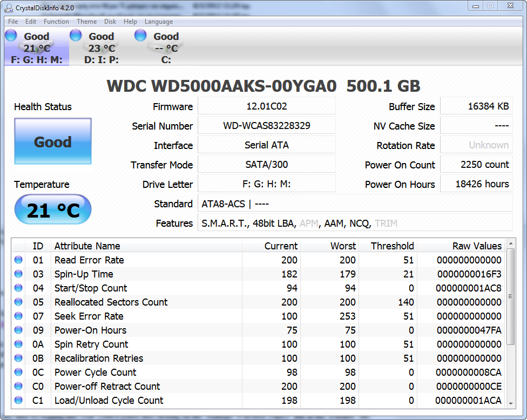527x420 pixels.
Task: Click the SMART attribute list scrollbar thumb
Action: [511, 296]
